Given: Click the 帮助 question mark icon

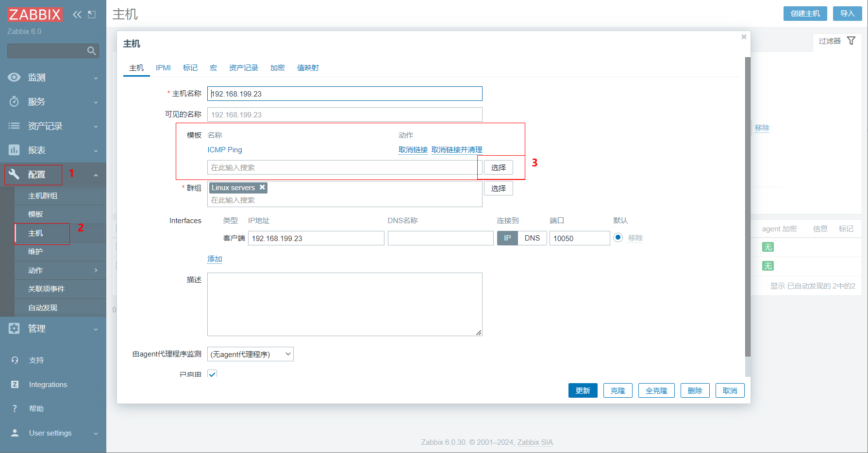Looking at the screenshot, I should [x=15, y=408].
